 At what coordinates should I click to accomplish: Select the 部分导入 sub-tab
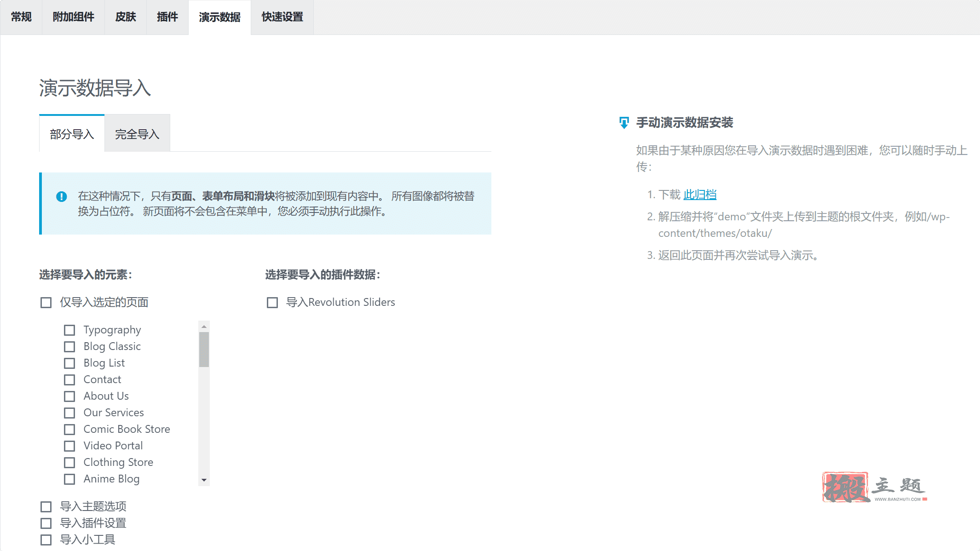click(x=72, y=134)
